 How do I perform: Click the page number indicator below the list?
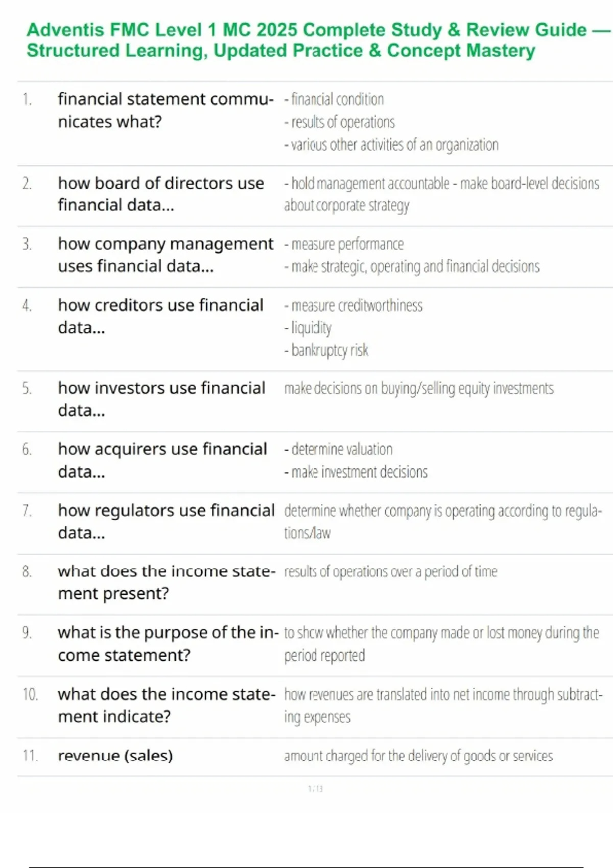tap(315, 789)
